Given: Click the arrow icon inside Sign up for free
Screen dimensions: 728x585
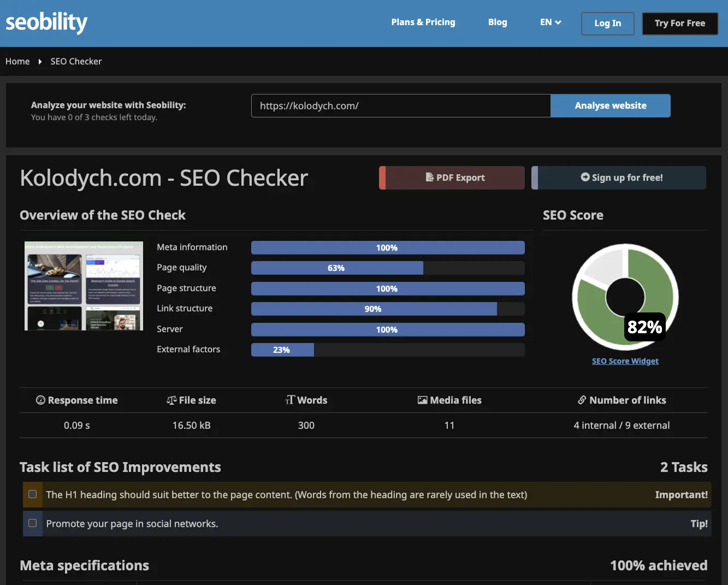Looking at the screenshot, I should click(x=585, y=178).
